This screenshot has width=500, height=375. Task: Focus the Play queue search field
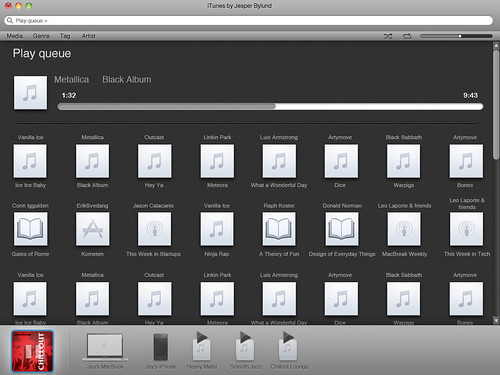[248, 21]
